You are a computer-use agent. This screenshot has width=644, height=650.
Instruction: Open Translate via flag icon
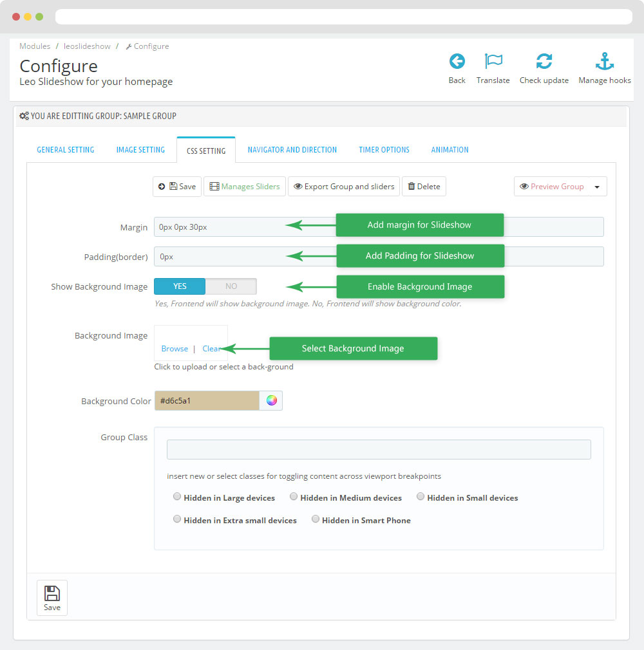pos(493,61)
